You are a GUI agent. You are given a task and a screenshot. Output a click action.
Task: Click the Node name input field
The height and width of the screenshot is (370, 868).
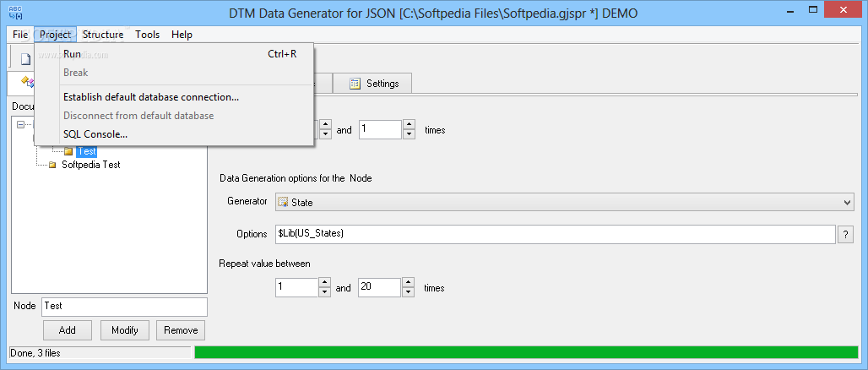coord(124,307)
